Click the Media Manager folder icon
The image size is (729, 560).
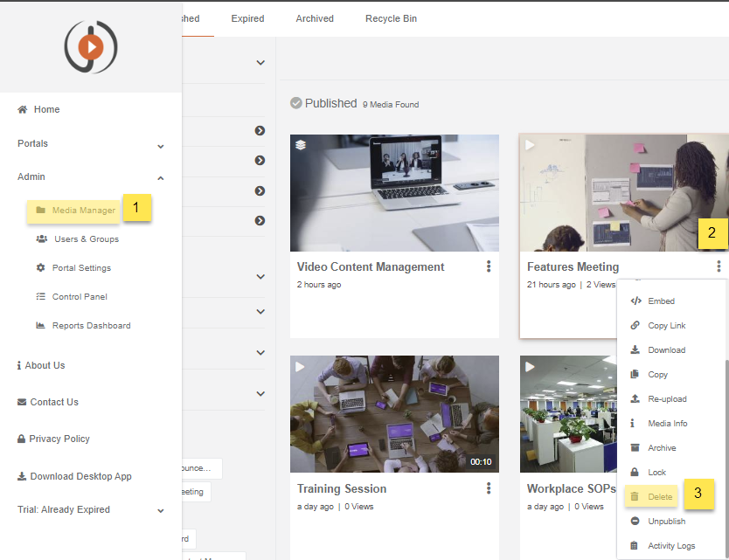(40, 211)
